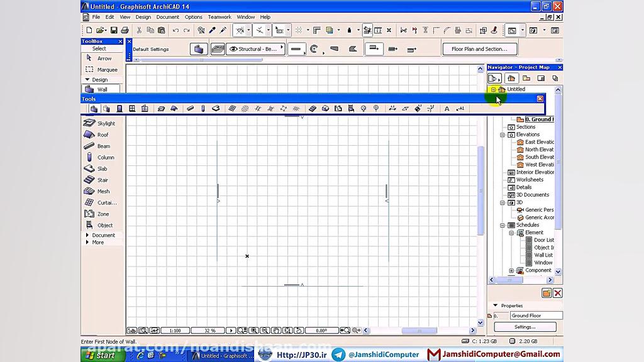Click the Ground Floor name field
Image resolution: width=644 pixels, height=362 pixels.
(536, 315)
